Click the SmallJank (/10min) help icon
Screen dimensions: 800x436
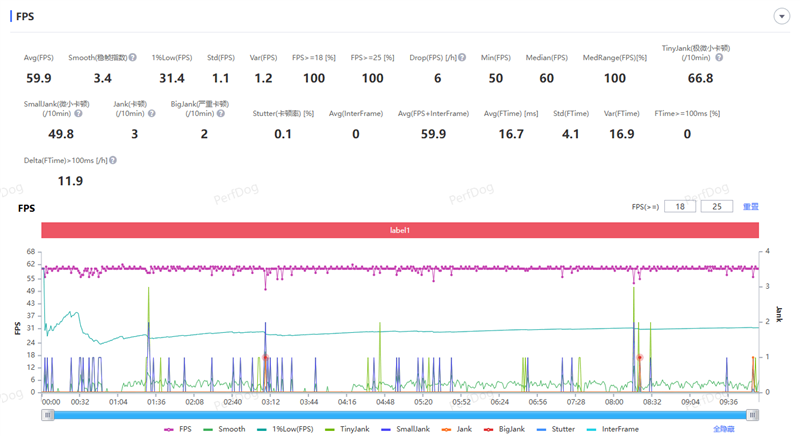(x=78, y=114)
